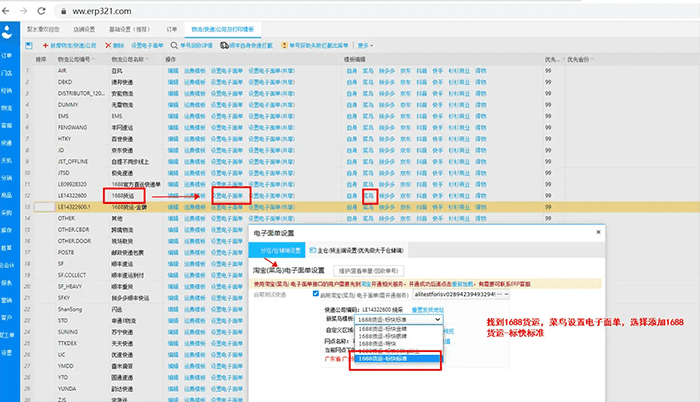Go back using the browser back arrow

coord(6,11)
